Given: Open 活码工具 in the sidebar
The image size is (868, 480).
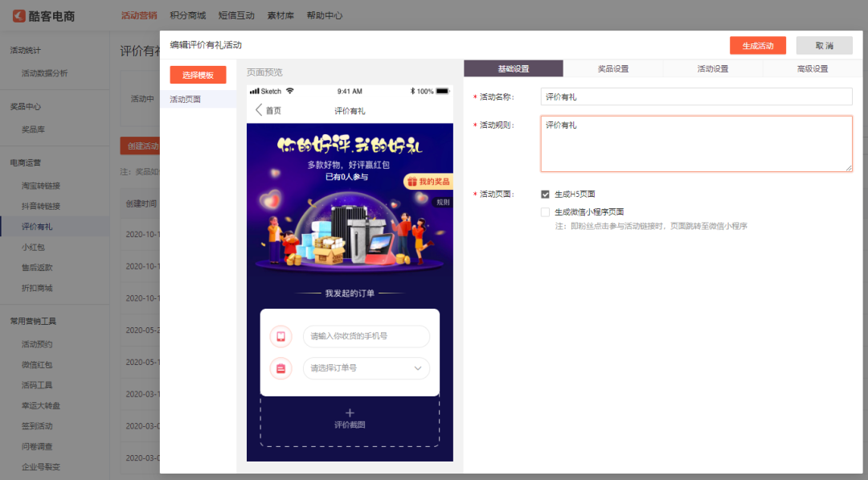Looking at the screenshot, I should pos(37,385).
